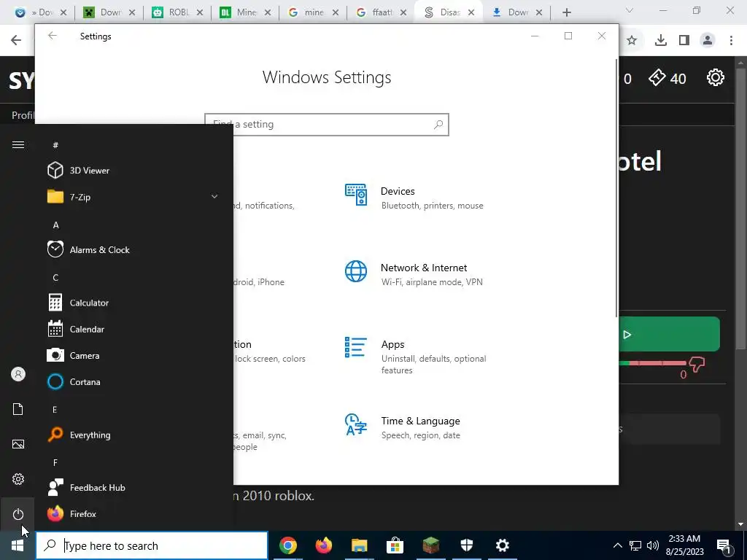Open the user account icon in Start
Viewport: 747px width, 560px height.
pos(18,374)
